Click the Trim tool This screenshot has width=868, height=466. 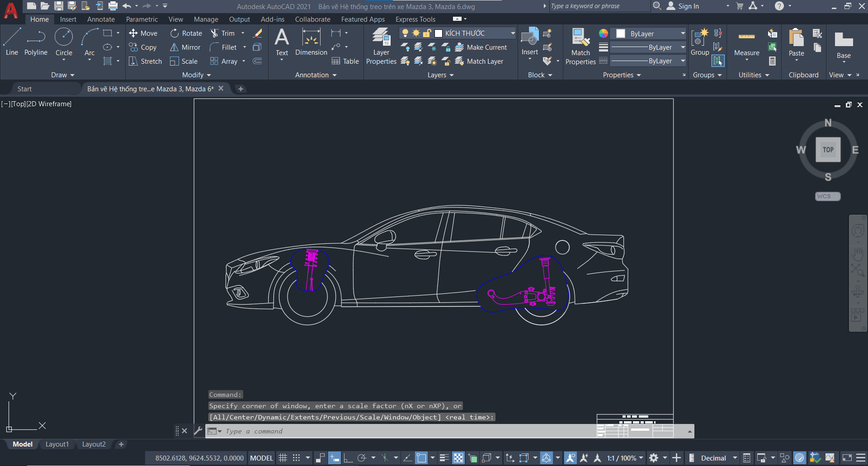pyautogui.click(x=222, y=33)
